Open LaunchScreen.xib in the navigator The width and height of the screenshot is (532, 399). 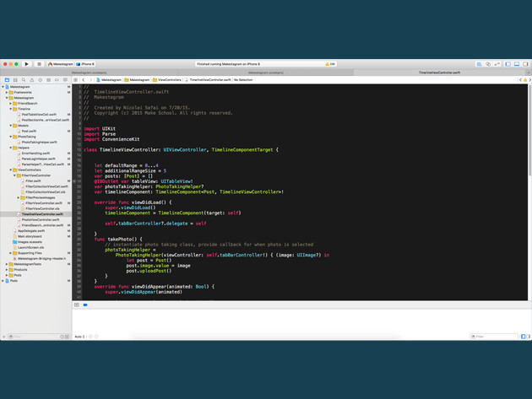point(30,247)
